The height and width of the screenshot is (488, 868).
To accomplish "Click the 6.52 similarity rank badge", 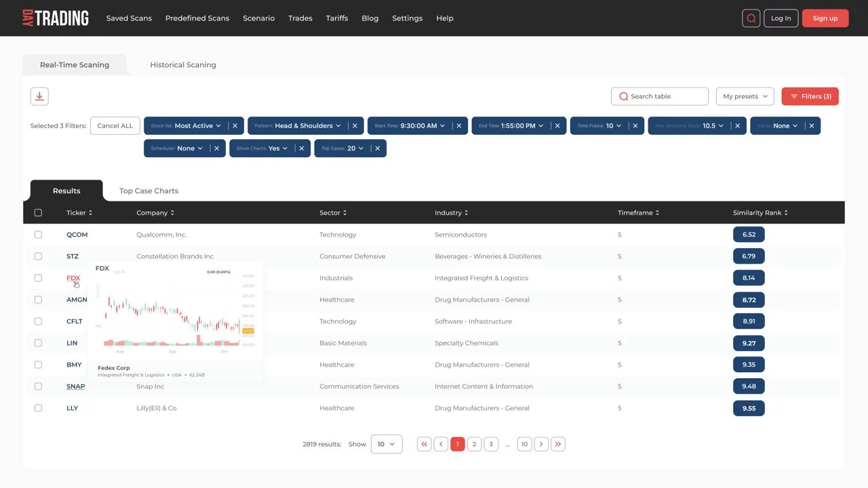I will pos(749,235).
